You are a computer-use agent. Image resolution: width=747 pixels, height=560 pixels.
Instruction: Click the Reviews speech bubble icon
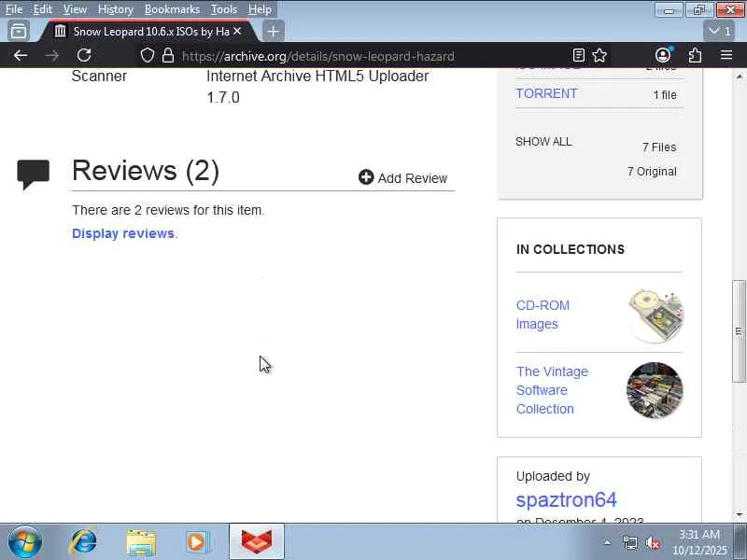[33, 175]
